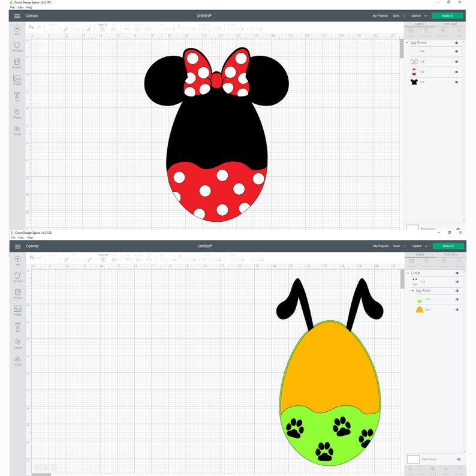Click Select All icon in Egg Pluto window

103,260
